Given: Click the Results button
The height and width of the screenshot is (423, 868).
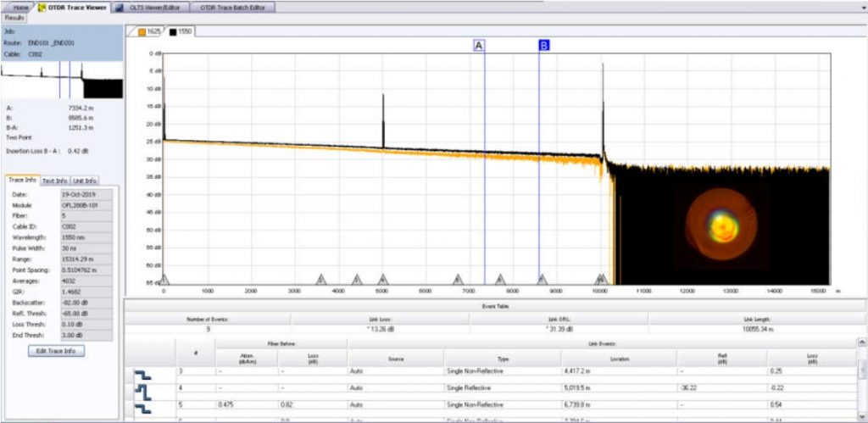Looking at the screenshot, I should click(x=14, y=17).
